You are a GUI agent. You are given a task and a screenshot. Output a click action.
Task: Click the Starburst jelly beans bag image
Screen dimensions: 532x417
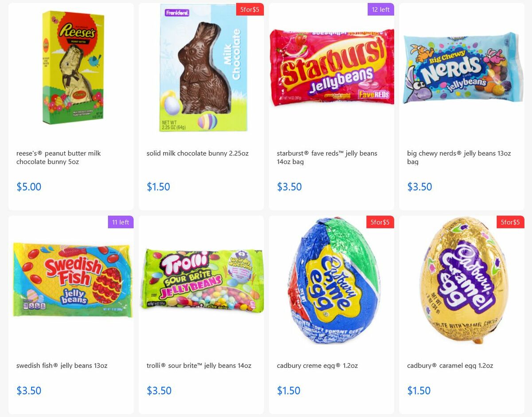click(x=331, y=67)
